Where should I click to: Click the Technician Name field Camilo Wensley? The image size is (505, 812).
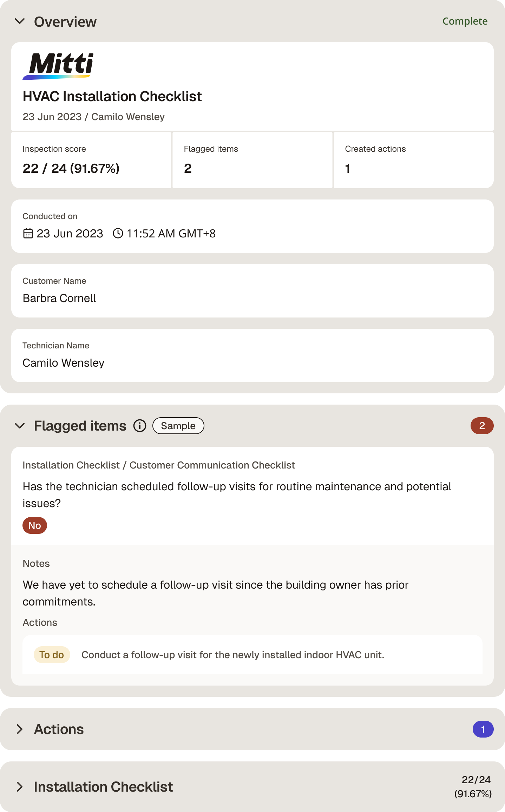pyautogui.click(x=252, y=355)
